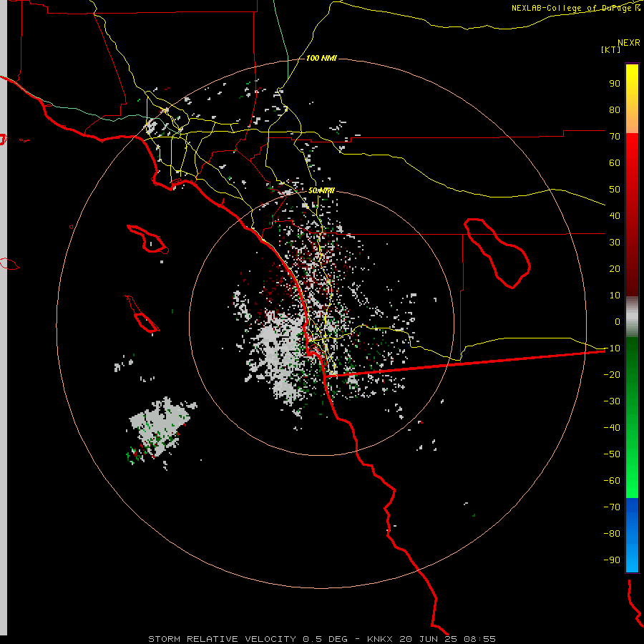This screenshot has height=644, width=644.
Task: Click the 100 NMI range ring label
Action: [x=321, y=59]
